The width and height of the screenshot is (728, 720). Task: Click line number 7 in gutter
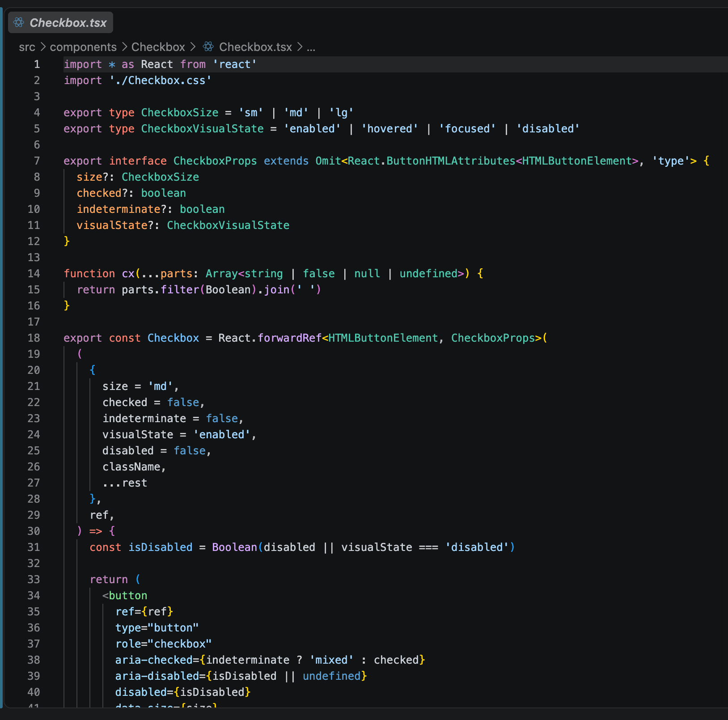[37, 161]
